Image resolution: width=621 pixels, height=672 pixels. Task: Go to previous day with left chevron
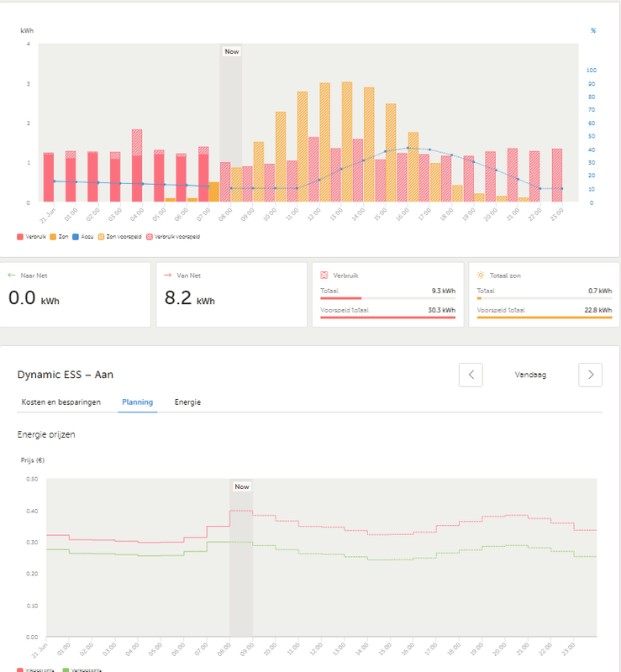coord(471,375)
